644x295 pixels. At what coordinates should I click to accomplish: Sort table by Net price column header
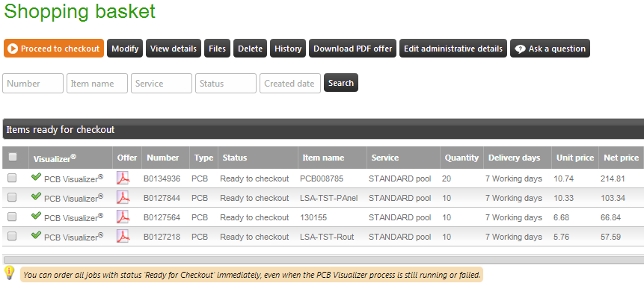point(621,158)
